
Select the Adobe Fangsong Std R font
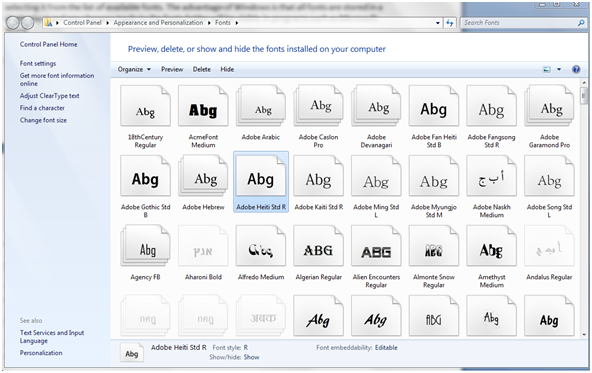492,106
